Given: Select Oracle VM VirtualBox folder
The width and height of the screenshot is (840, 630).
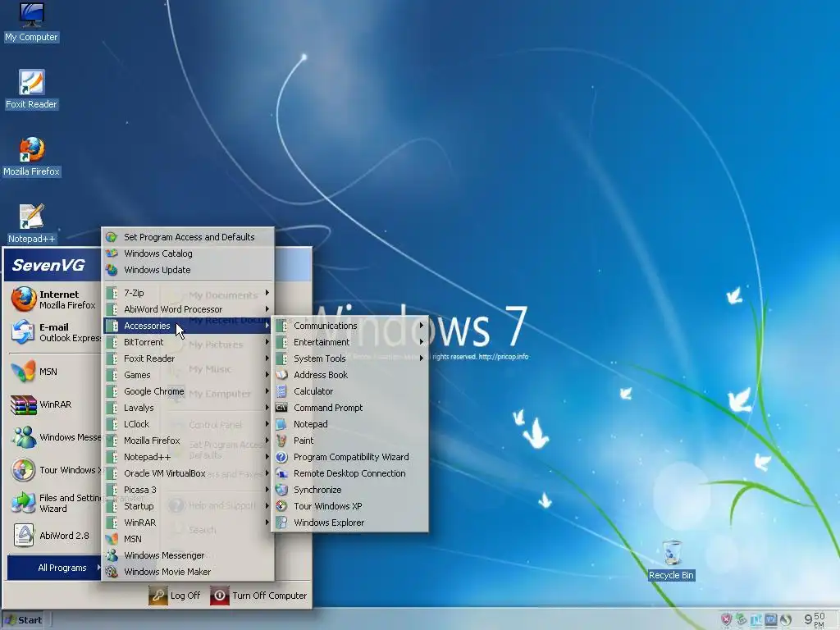Looking at the screenshot, I should pyautogui.click(x=188, y=473).
